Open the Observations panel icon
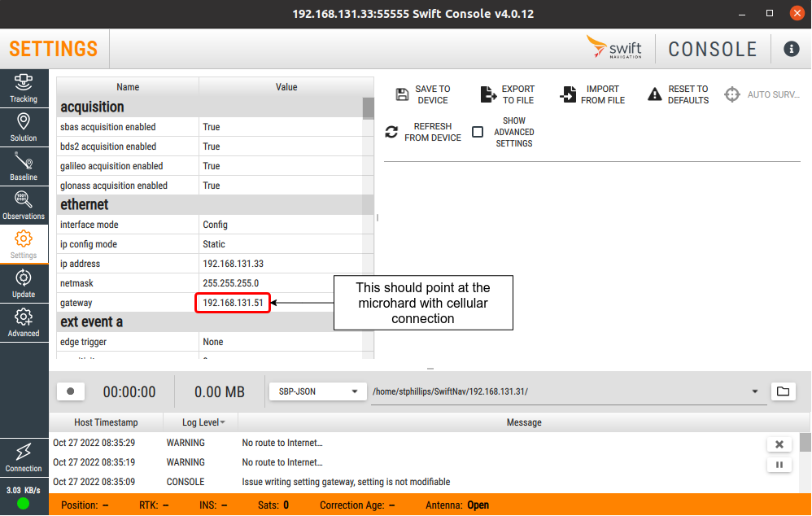Viewport: 812px width, 516px height. pyautogui.click(x=24, y=205)
